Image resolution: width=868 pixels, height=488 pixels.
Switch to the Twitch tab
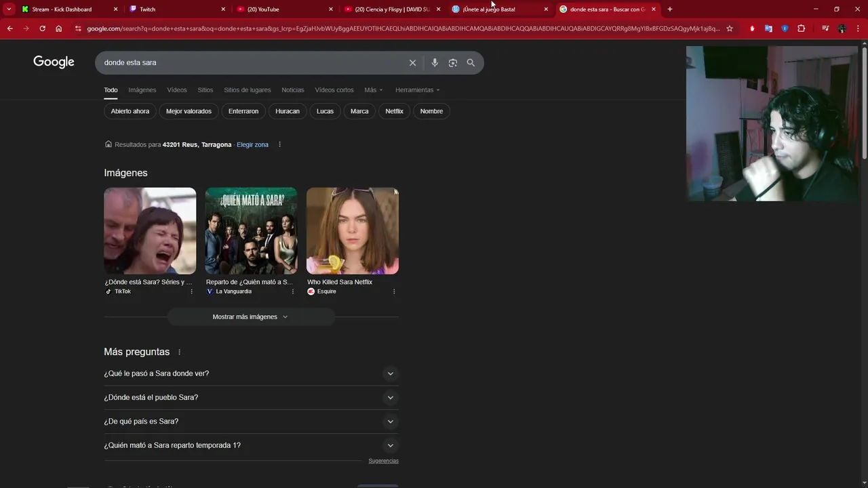pos(170,9)
